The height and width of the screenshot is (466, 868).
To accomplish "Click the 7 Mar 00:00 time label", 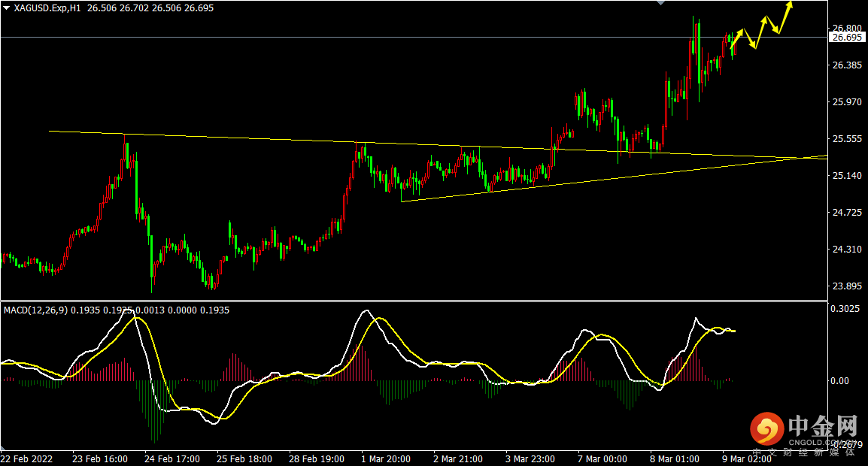I will pyautogui.click(x=602, y=458).
